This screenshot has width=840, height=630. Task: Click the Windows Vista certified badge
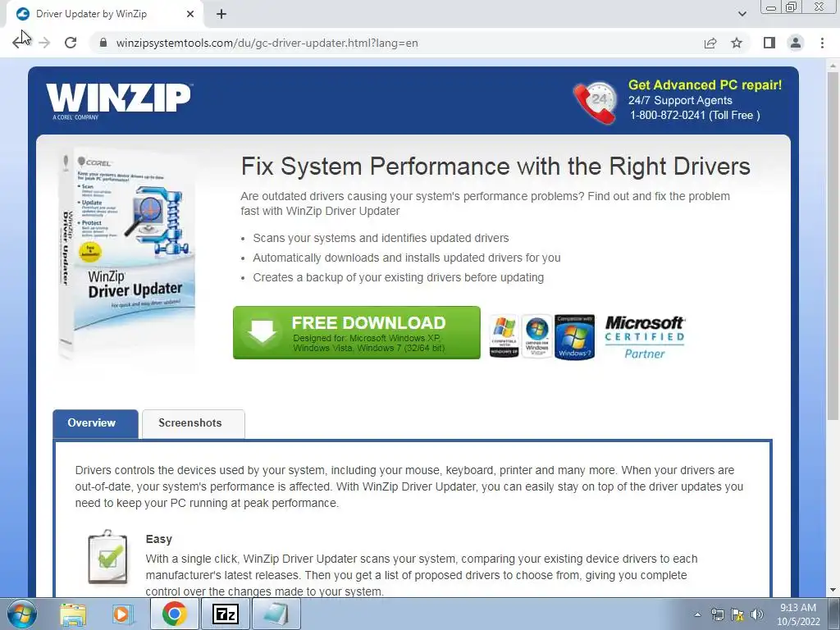click(x=536, y=336)
